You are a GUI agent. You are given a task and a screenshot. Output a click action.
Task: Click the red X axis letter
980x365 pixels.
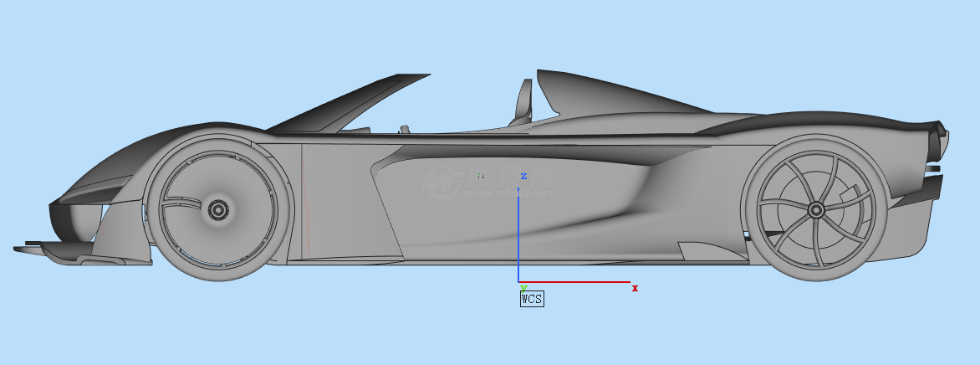coord(635,289)
